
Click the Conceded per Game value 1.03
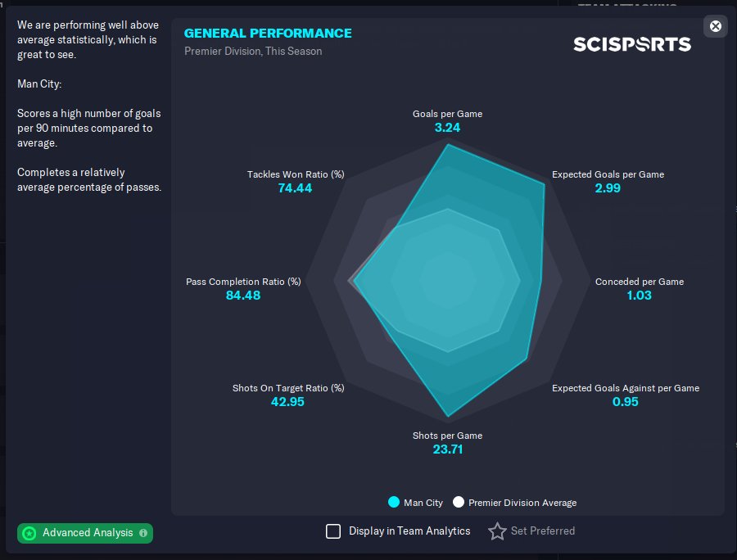(639, 296)
